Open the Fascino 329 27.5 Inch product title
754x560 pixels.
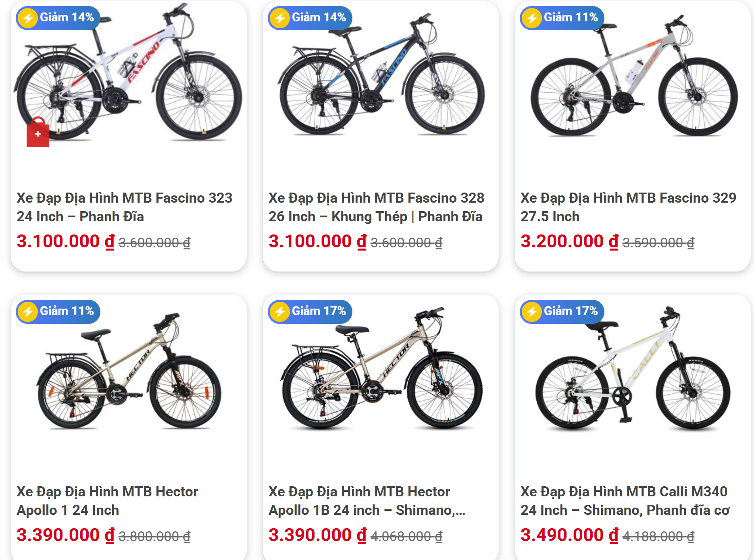pos(628,207)
